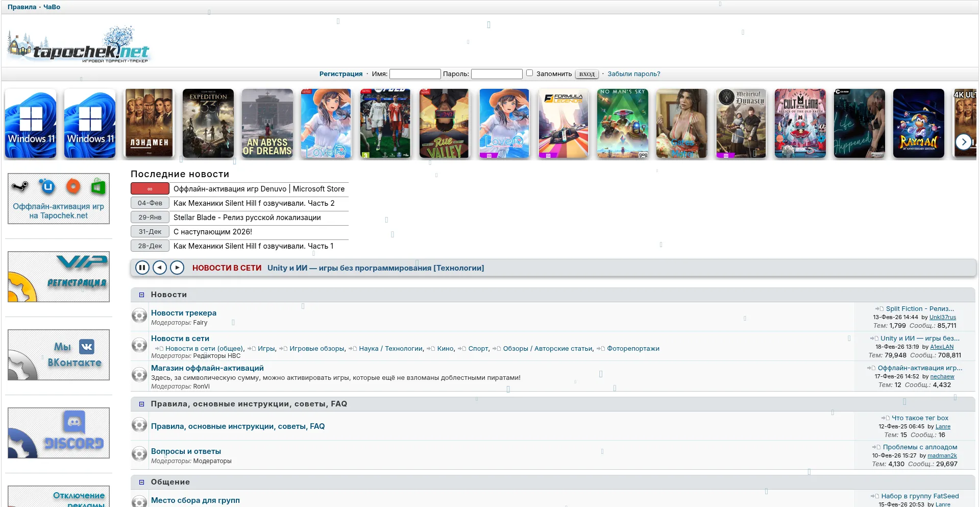Viewport: 980px width, 507px height.
Task: Collapse the Общение category section
Action: point(142,482)
